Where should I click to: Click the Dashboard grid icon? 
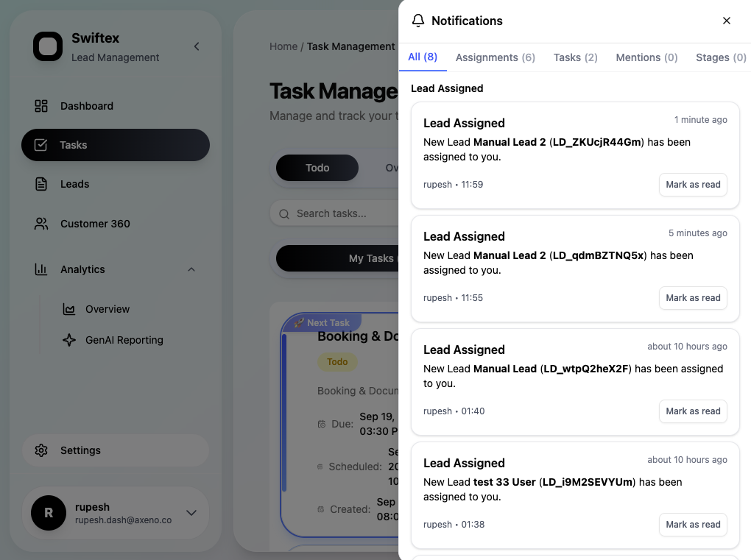coord(41,106)
